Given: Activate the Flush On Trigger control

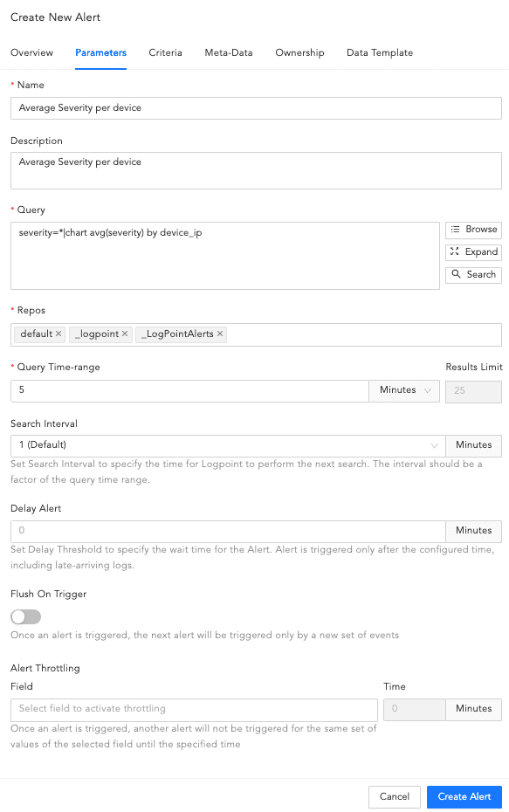Looking at the screenshot, I should 25,617.
